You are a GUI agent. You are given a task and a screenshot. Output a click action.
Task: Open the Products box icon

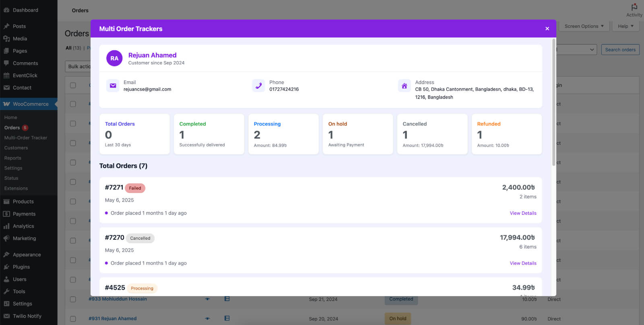[x=6, y=202]
